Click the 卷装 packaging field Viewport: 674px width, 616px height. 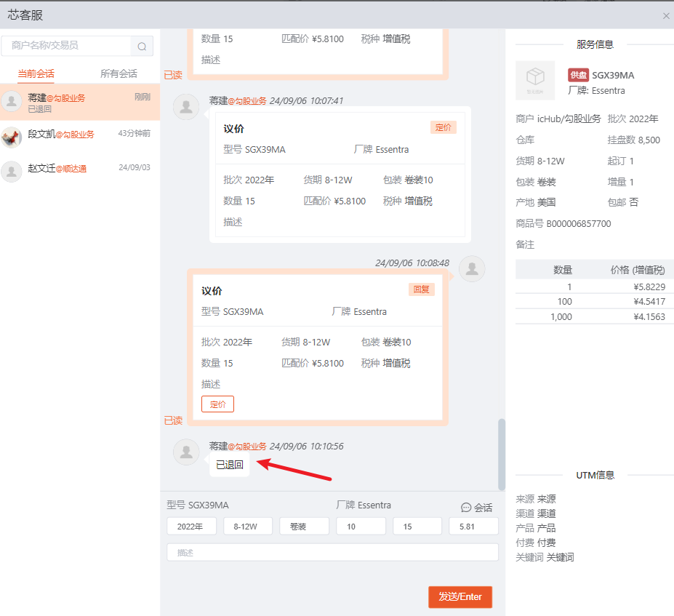point(304,527)
